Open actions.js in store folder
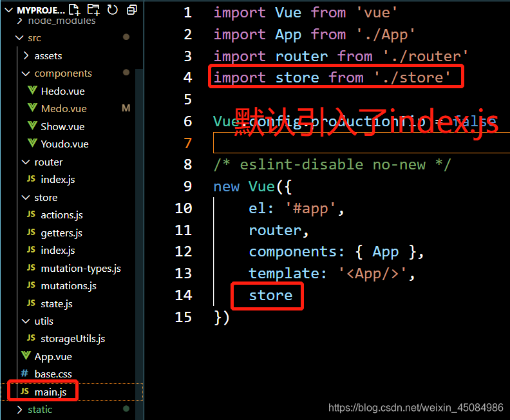 (x=62, y=215)
